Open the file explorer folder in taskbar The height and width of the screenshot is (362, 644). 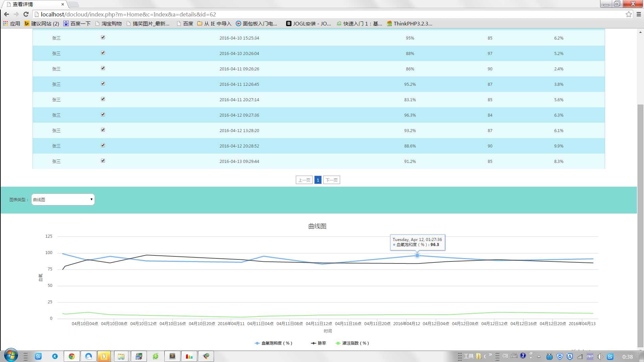(x=121, y=356)
